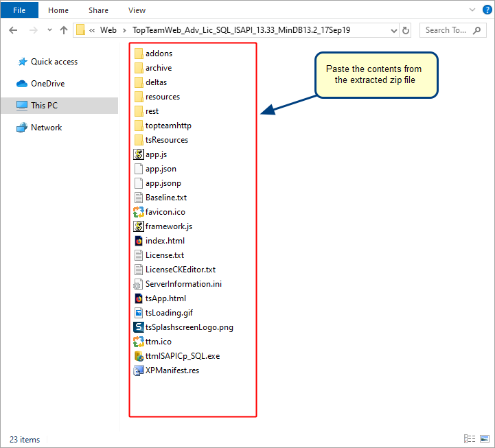The width and height of the screenshot is (495, 448).
Task: Click the search magnifier icon
Action: point(476,30)
